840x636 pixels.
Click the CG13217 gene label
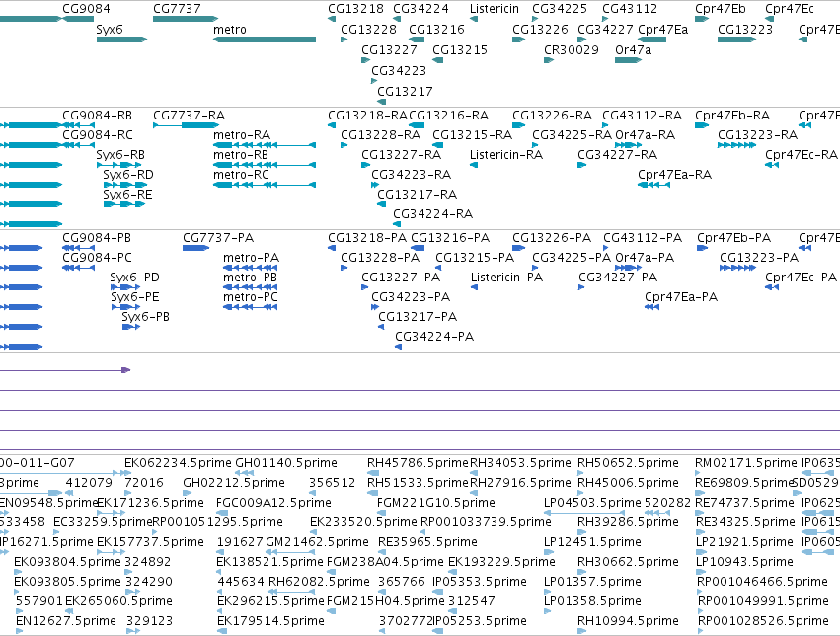tap(405, 91)
